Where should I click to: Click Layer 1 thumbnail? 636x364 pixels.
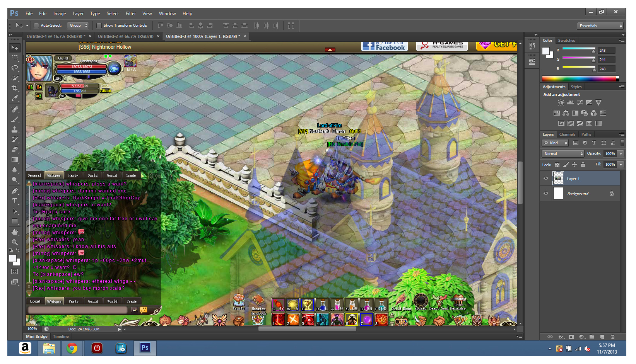558,179
